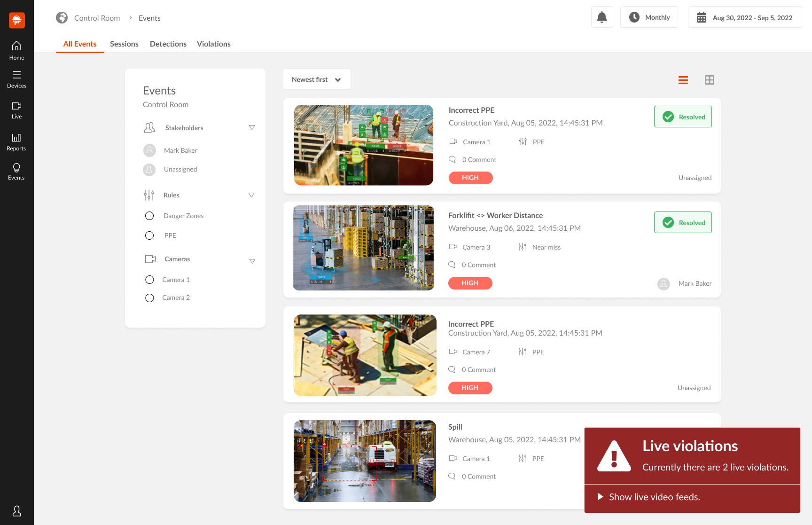The height and width of the screenshot is (525, 812).
Task: Click the orange app logo icon
Action: 17,20
